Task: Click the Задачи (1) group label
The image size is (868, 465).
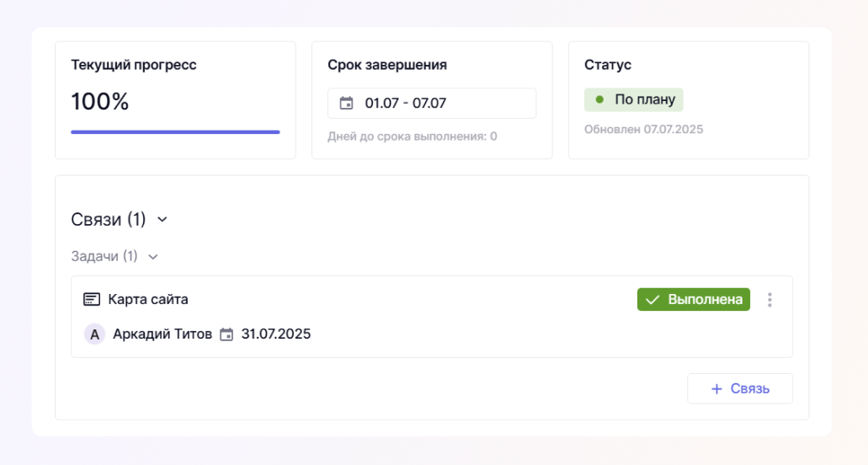Action: [104, 256]
